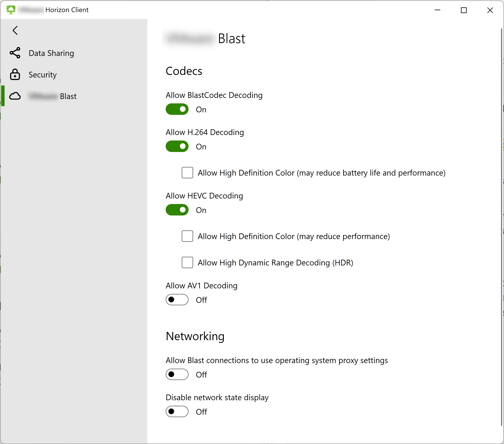
Task: Turn off Allow BlastCodec Decoding toggle
Action: 177,109
